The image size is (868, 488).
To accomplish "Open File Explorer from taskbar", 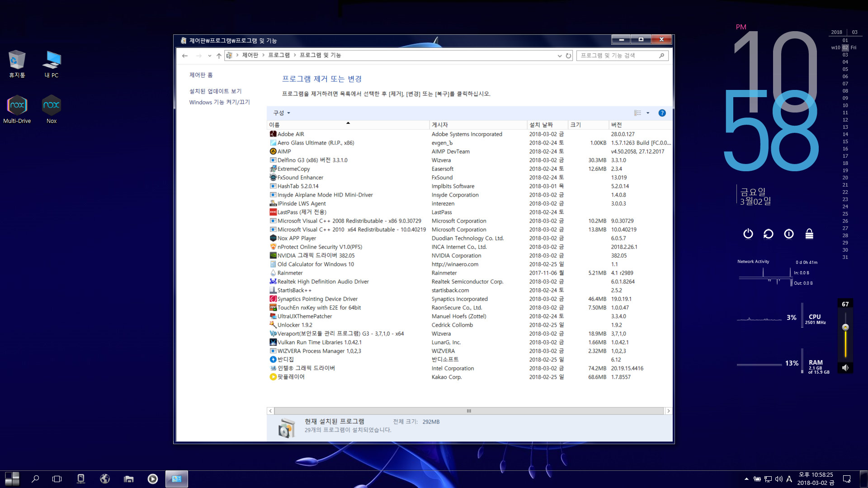I will click(129, 479).
